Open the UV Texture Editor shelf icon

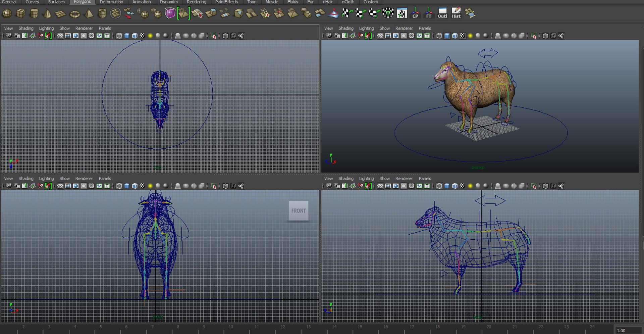coord(402,13)
